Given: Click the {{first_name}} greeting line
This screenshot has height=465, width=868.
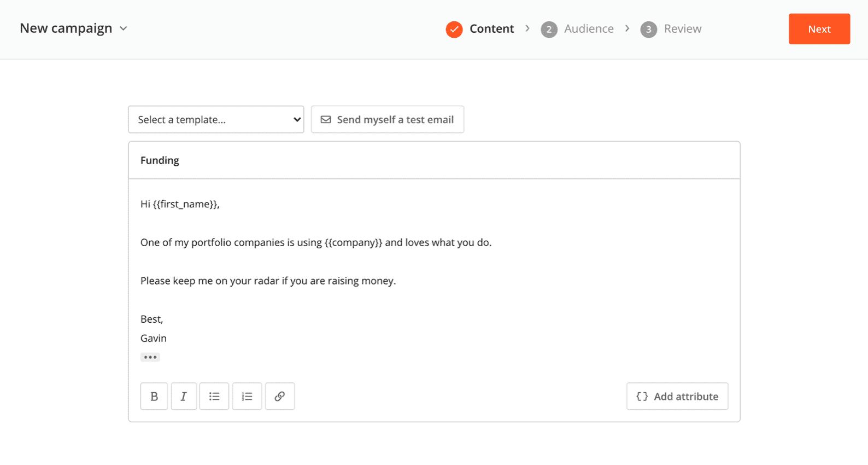Looking at the screenshot, I should coord(180,204).
